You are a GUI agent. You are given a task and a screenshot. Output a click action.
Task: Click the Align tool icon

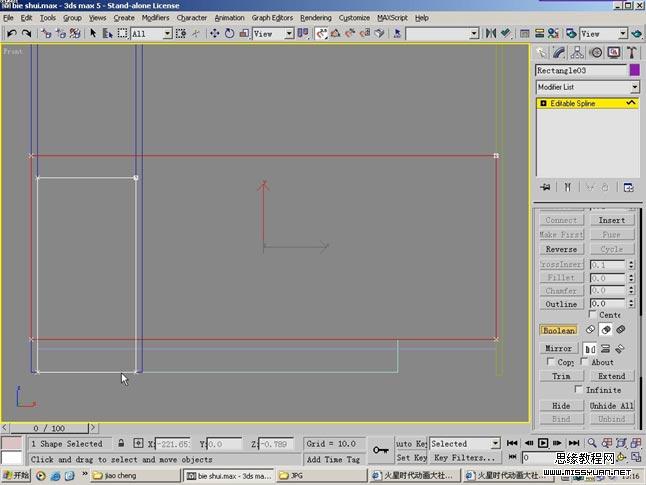point(506,33)
